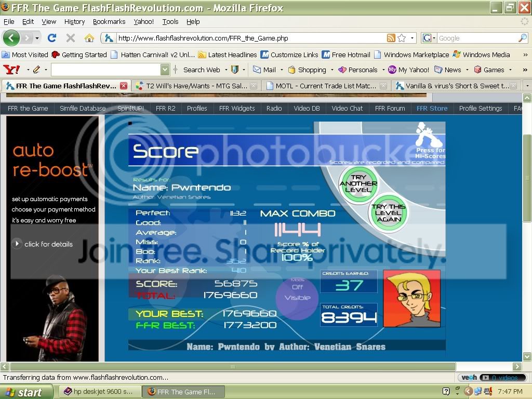
Task: Click the RSS feed icon in address bar
Action: coord(391,38)
